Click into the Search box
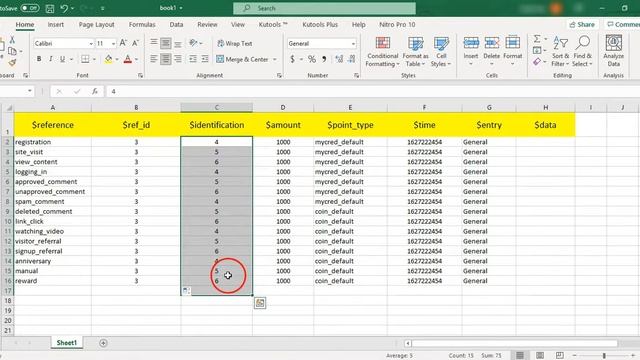This screenshot has height=360, width=640. click(324, 8)
